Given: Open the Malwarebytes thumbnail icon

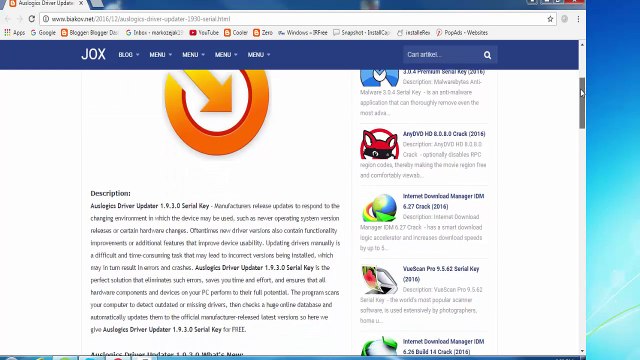Looking at the screenshot, I should click(379, 78).
